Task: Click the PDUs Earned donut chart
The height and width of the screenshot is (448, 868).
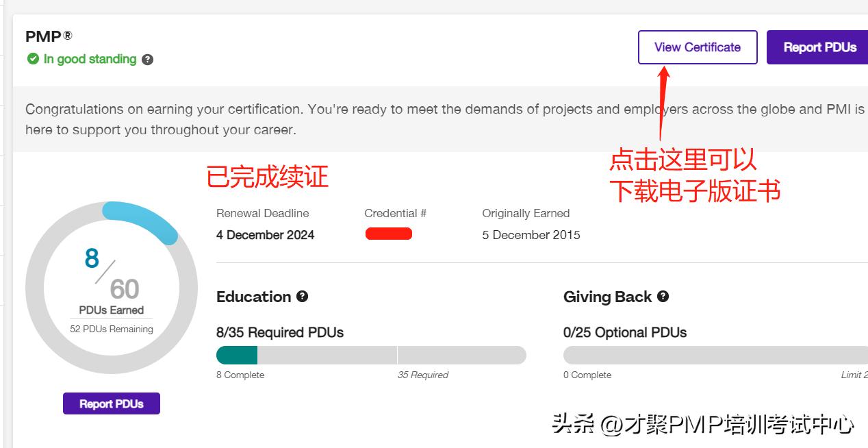Action: [111, 288]
